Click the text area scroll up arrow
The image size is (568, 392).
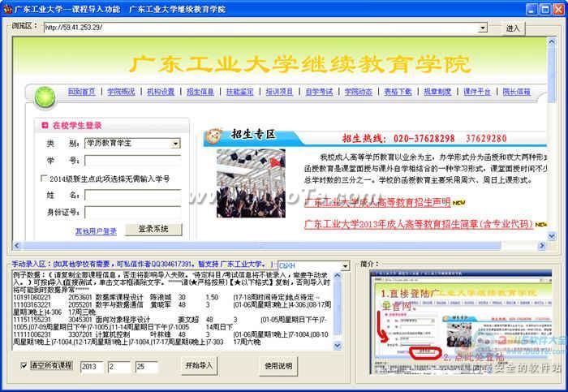(x=337, y=275)
